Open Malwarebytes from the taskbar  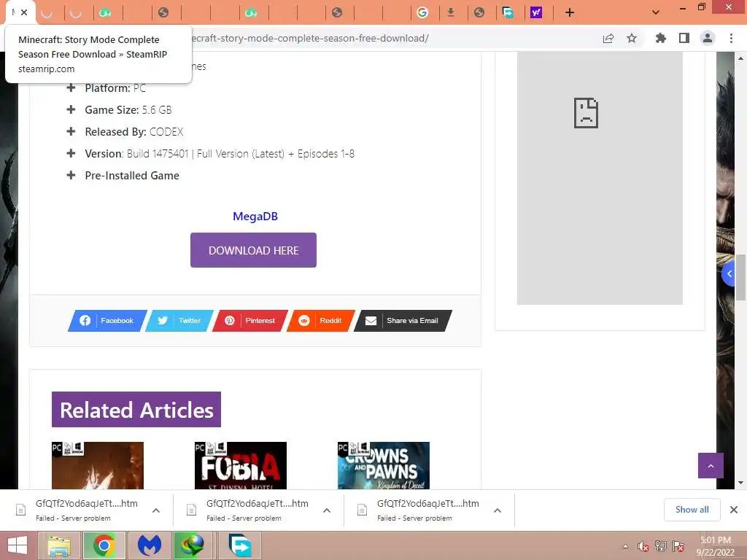(x=149, y=545)
